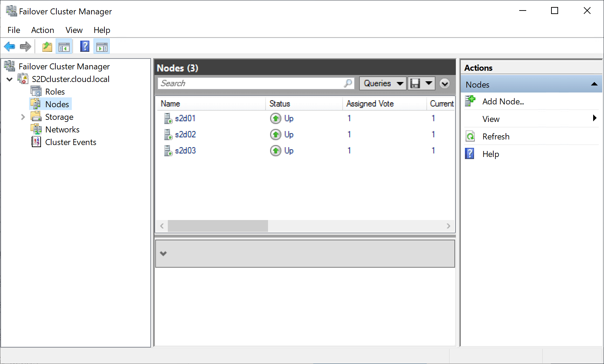Maximize the Failover Cluster Manager window
The image size is (604, 364).
coord(555,11)
